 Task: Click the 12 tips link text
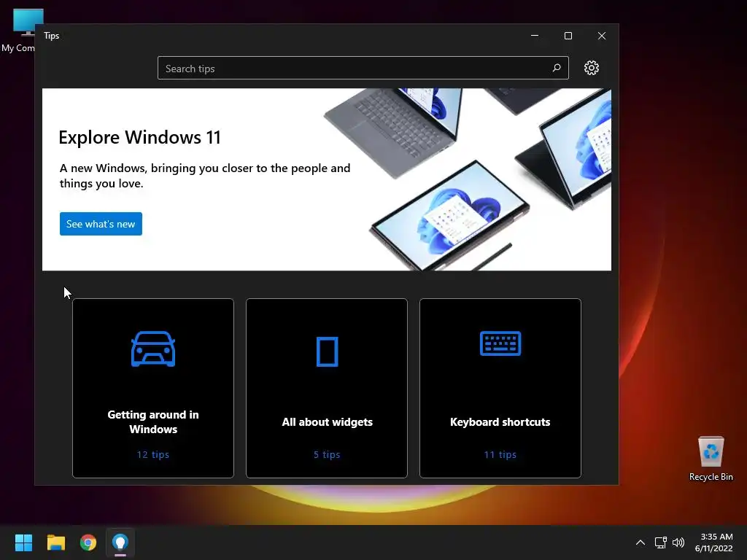(153, 455)
